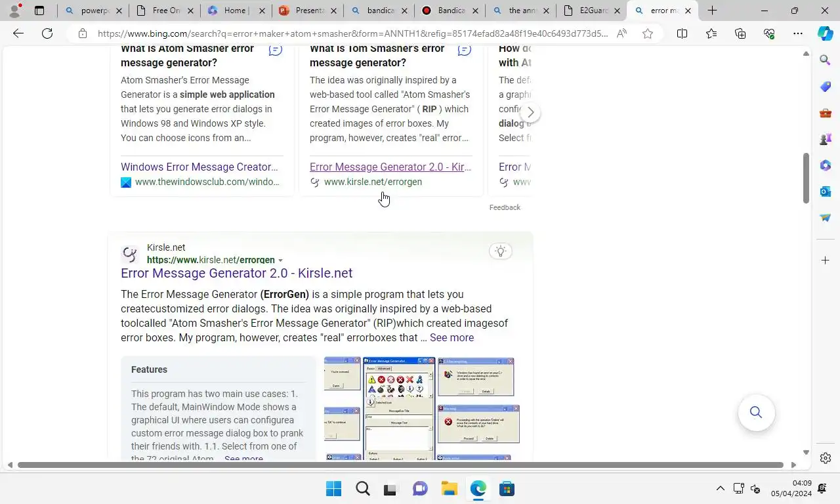The image size is (840, 504).
Task: Click the horizontal scrollbar thumb
Action: pyautogui.click(x=400, y=465)
